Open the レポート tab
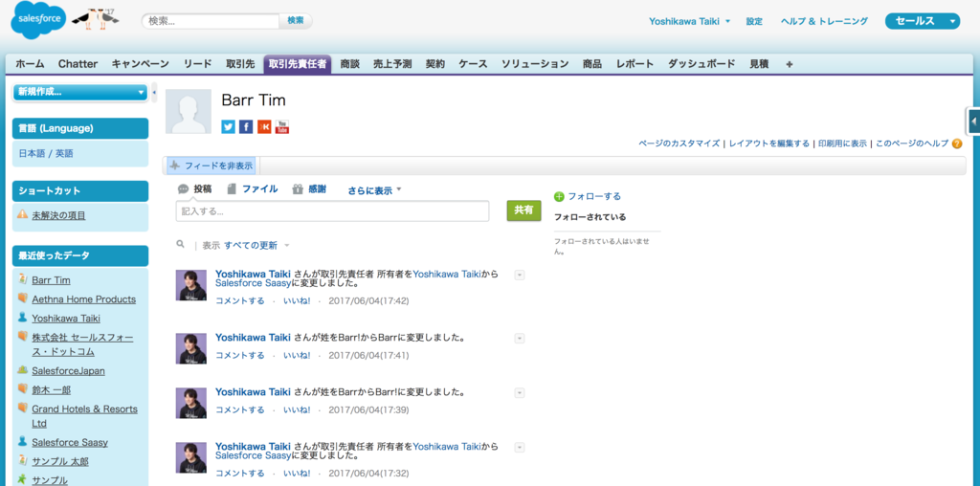 [635, 64]
